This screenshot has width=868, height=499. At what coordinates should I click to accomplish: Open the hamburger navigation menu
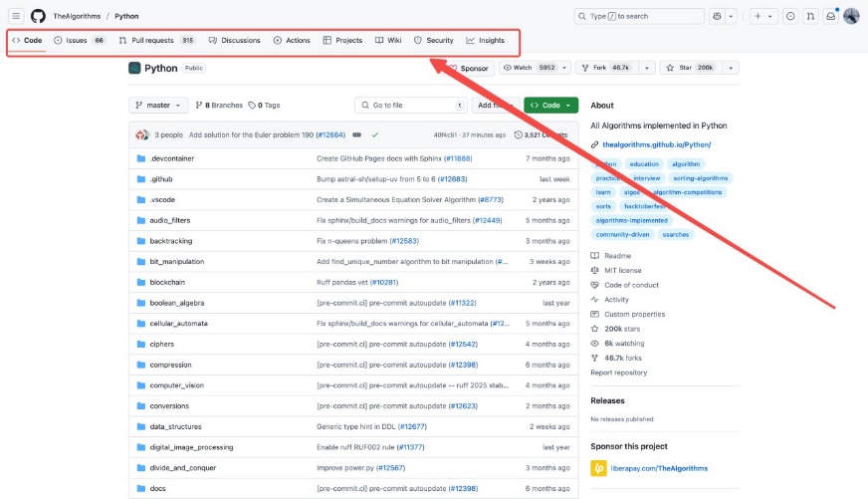pyautogui.click(x=17, y=16)
